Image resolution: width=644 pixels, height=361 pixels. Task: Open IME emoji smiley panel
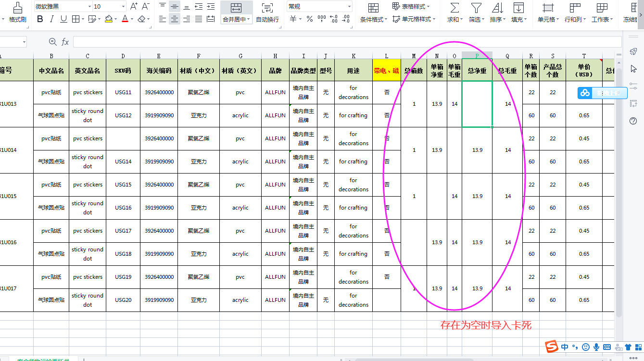586,347
